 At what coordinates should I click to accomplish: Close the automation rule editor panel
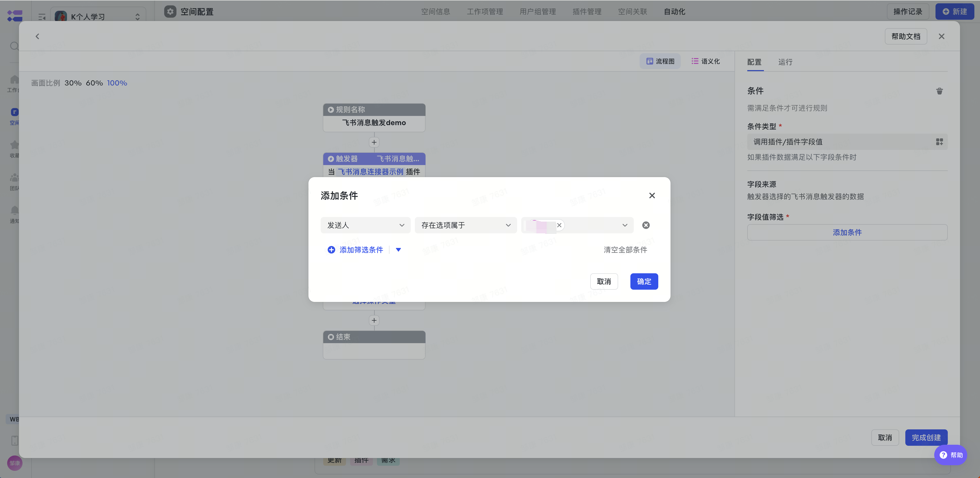point(942,36)
